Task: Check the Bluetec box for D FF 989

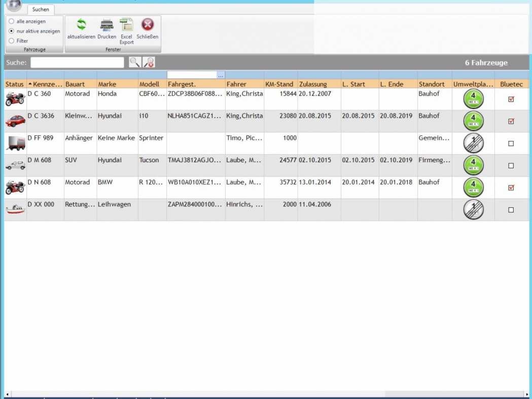Action: (x=511, y=143)
